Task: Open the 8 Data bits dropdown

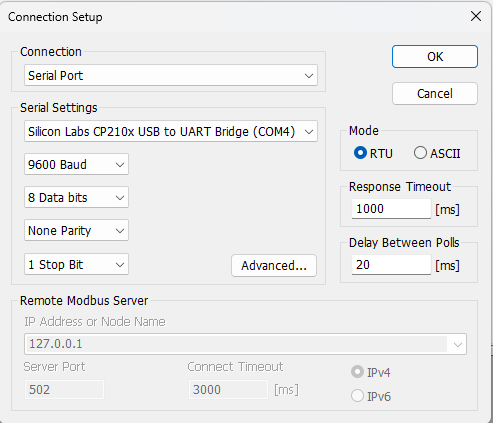Action: pos(76,197)
